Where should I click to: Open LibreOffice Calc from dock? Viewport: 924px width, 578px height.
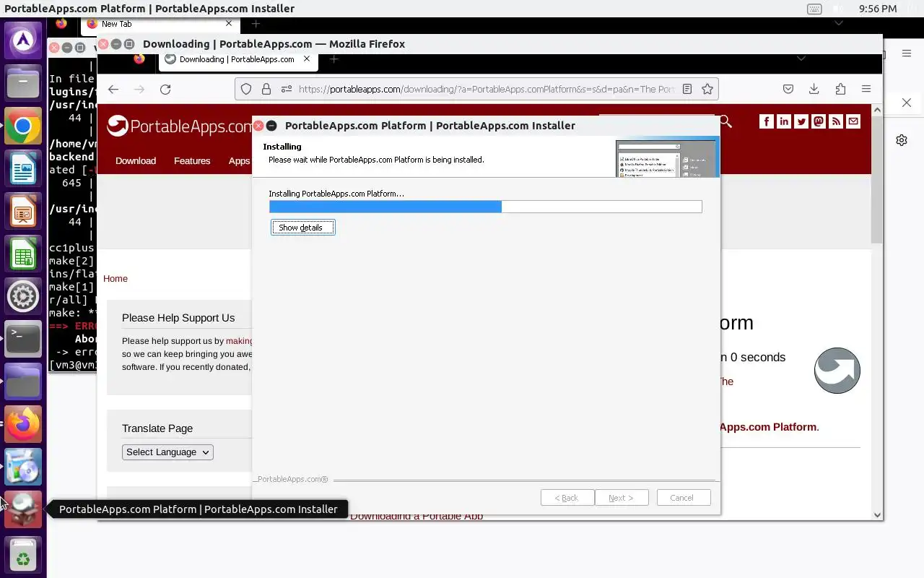(23, 255)
